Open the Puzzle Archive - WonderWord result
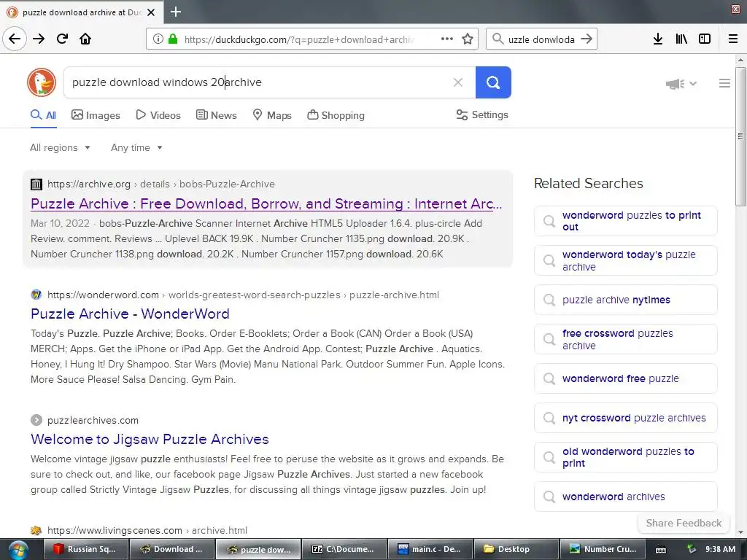 [130, 314]
